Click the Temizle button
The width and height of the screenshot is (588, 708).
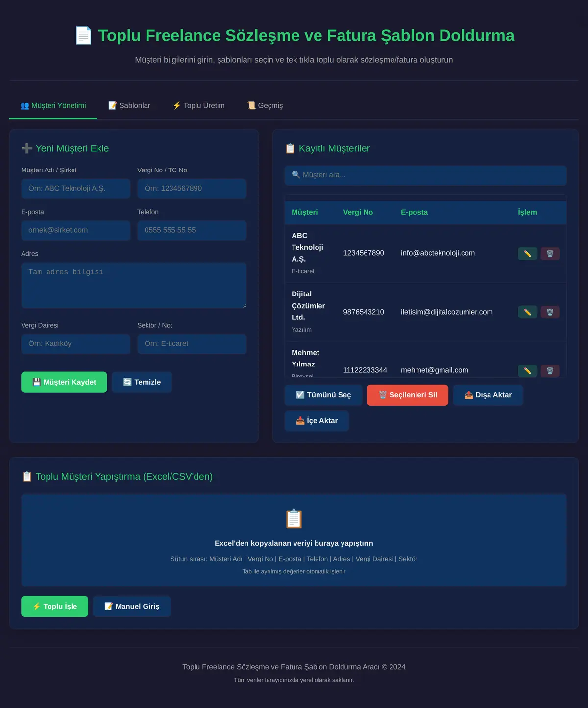[142, 382]
